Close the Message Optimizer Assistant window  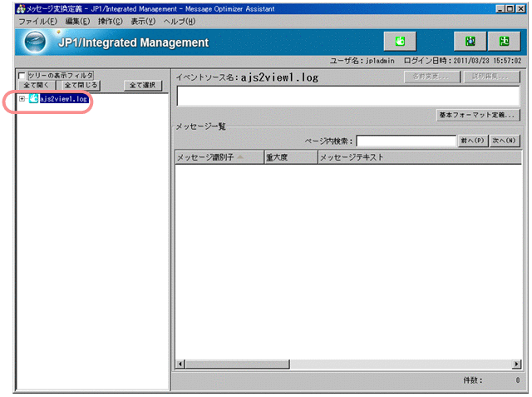(x=520, y=9)
